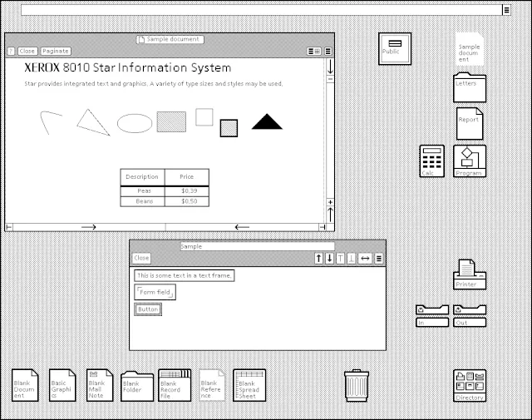Click the Paginate button
The width and height of the screenshot is (532, 420).
56,52
